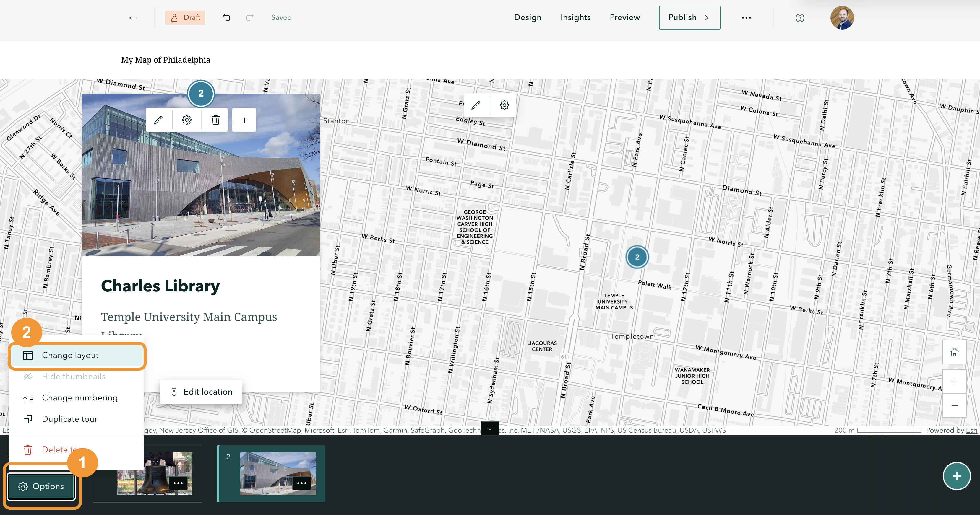Open the ellipsis menu on the Liberty Bell thumbnail

[x=178, y=483]
